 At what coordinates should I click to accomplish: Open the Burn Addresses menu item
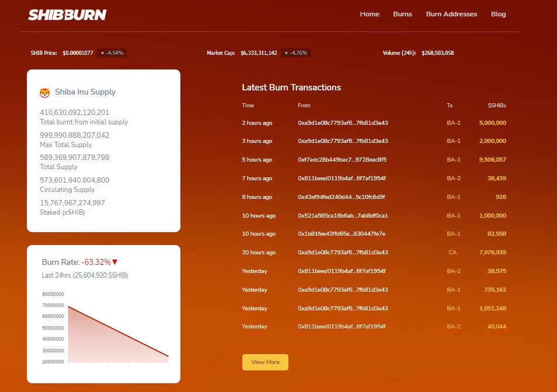451,14
